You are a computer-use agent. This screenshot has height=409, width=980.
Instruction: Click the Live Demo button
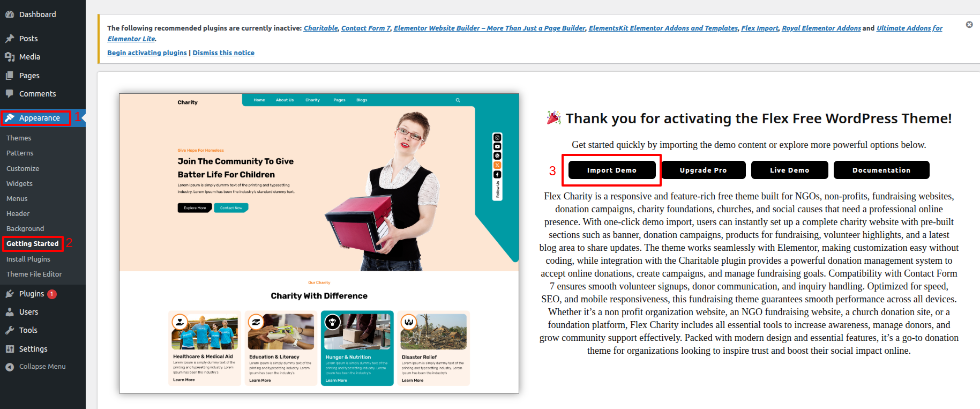pos(790,170)
